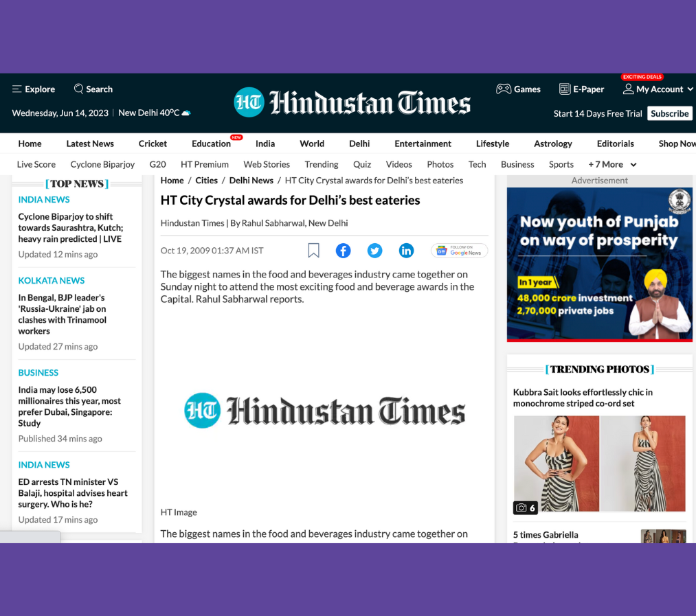Open the Kubbra Sait monochrome co-ord headline
Viewport: 696px width, 616px height.
pos(583,398)
